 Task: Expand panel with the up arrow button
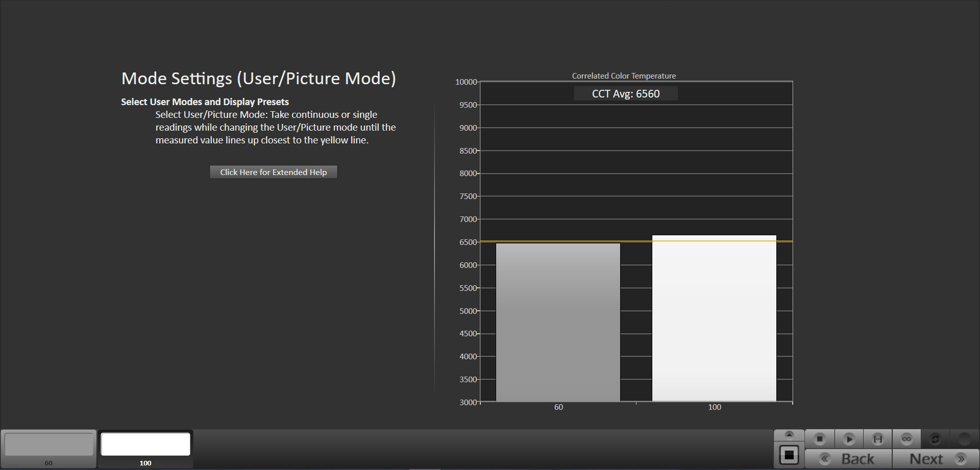pos(789,435)
